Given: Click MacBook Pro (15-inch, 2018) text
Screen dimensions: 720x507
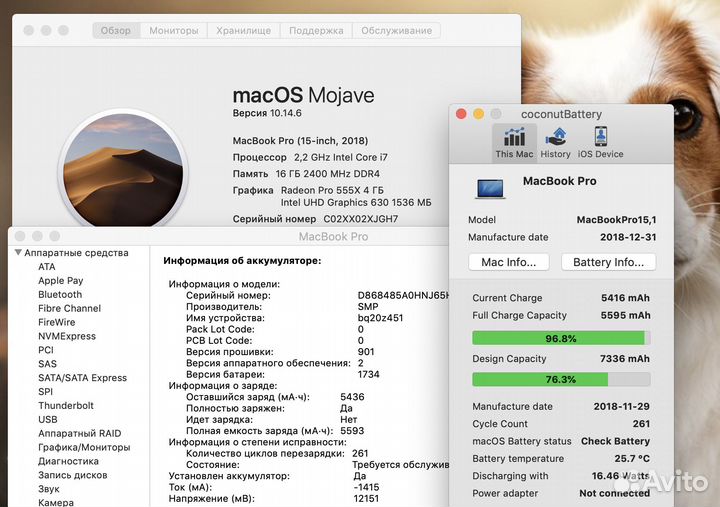Looking at the screenshot, I should point(300,141).
